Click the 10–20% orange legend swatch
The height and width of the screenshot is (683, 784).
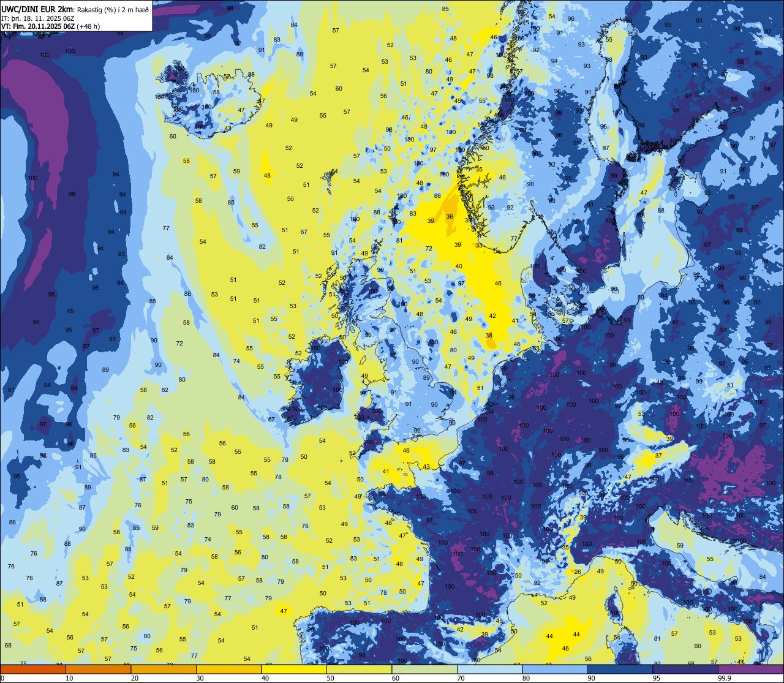(x=98, y=669)
